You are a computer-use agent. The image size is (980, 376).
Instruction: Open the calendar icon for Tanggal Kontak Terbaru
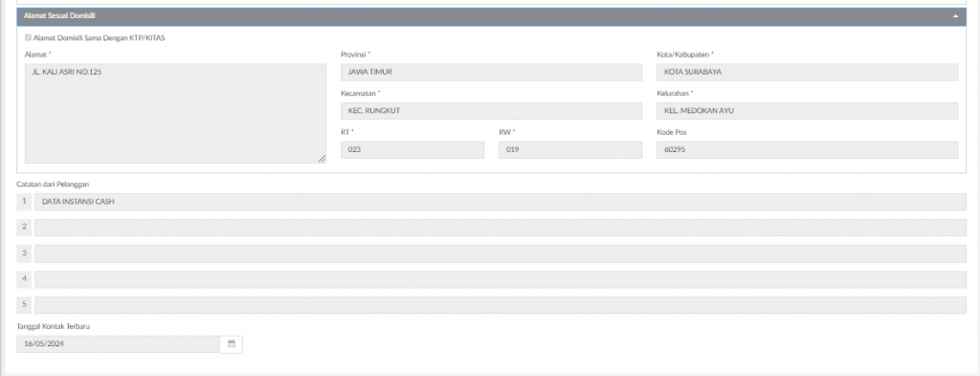pos(232,344)
